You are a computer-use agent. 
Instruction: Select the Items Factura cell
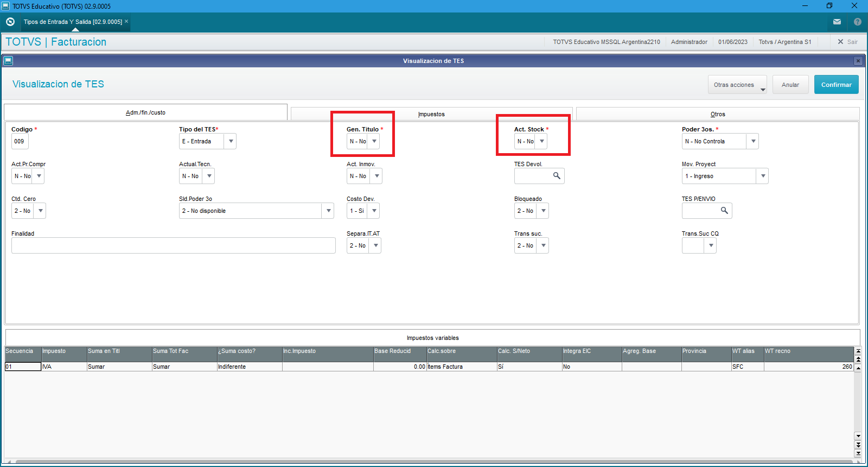(x=462, y=367)
